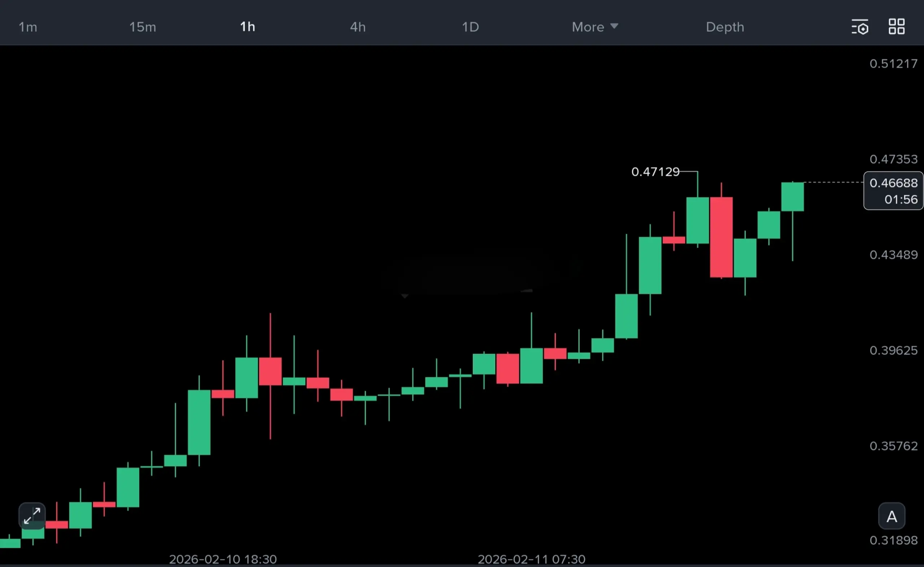Viewport: 924px width, 567px height.
Task: Click the four-squares layout grid icon
Action: 897,27
